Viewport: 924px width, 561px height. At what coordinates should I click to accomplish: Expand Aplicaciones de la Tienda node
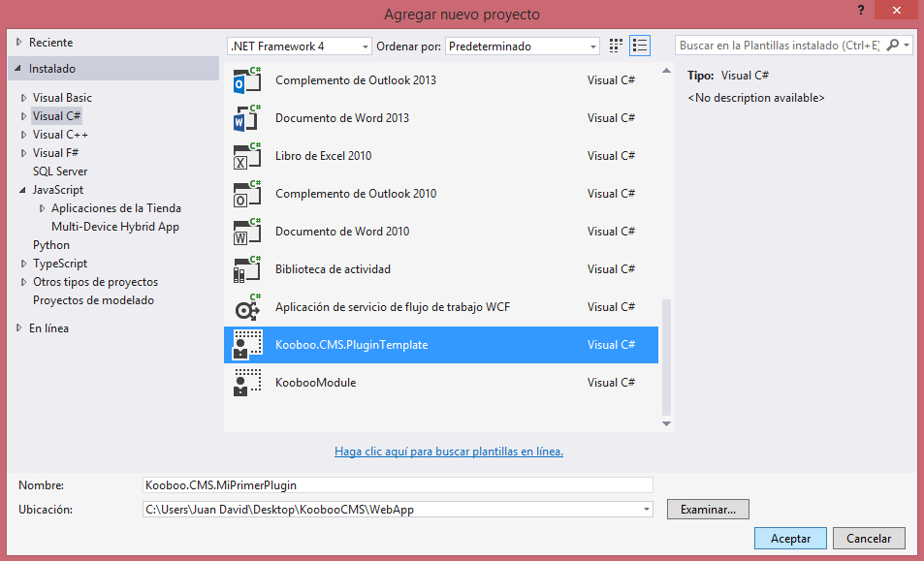(x=42, y=208)
